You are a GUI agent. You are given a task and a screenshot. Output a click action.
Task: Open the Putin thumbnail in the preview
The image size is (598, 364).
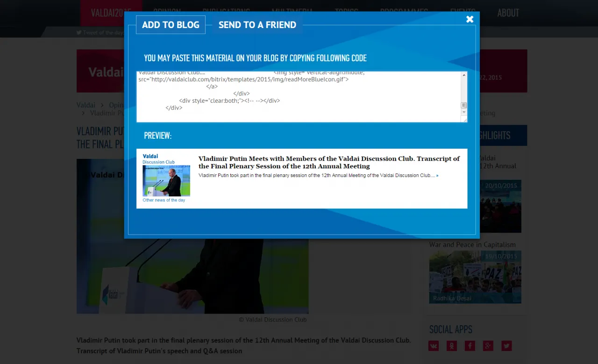(x=166, y=181)
